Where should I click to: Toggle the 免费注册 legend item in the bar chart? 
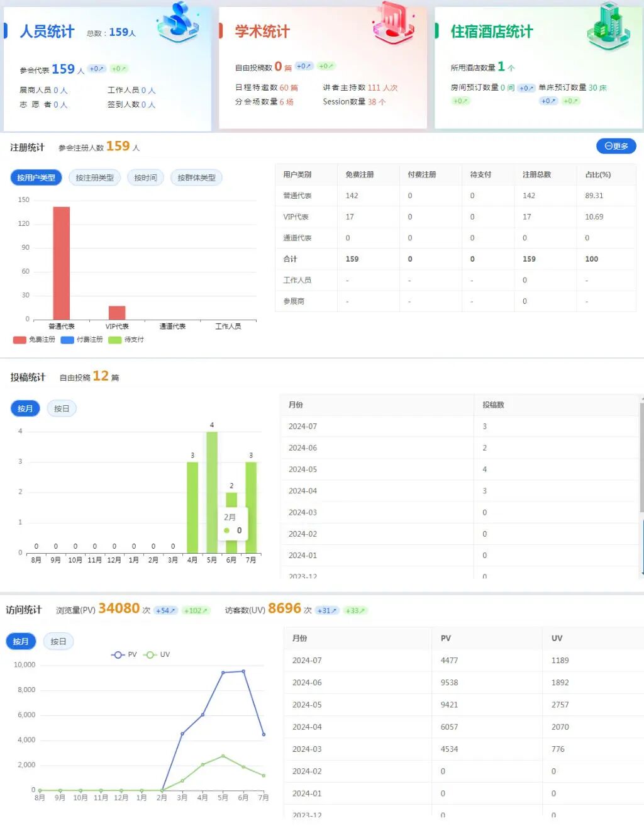(35, 340)
